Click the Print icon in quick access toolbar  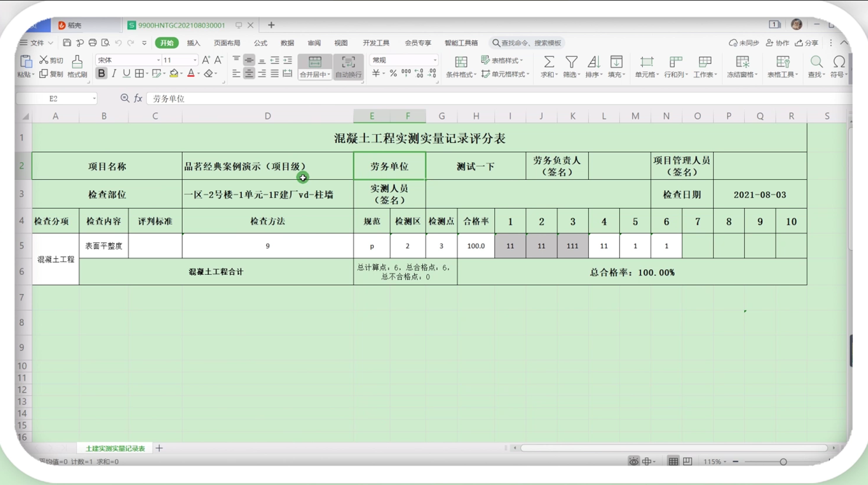pyautogui.click(x=93, y=43)
